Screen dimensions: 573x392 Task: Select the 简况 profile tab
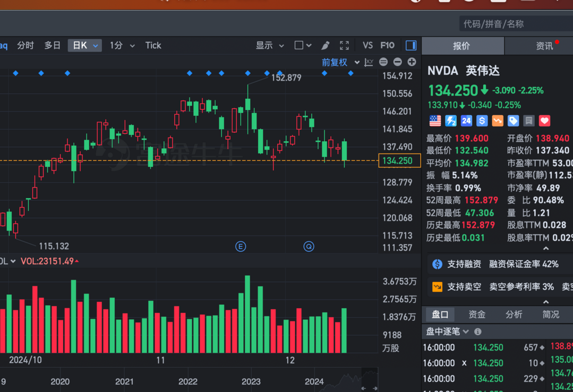pyautogui.click(x=551, y=314)
